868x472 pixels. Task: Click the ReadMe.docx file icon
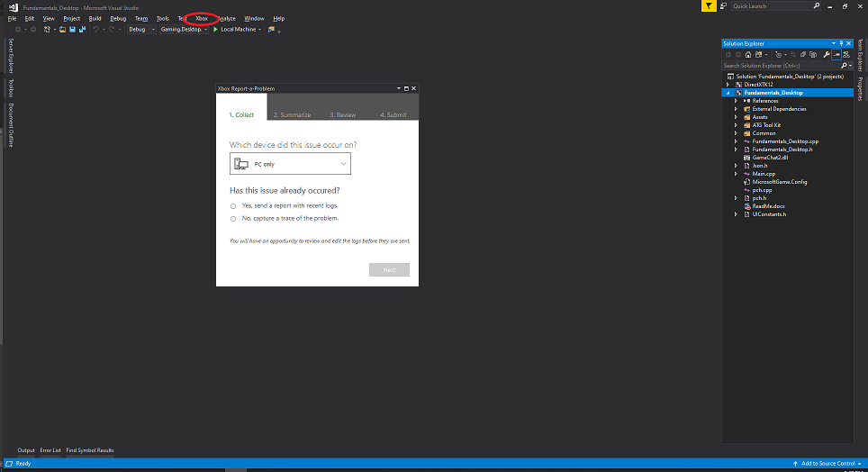[x=746, y=206]
